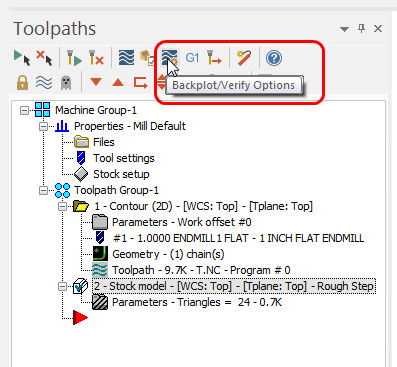Backplot selected operations
The width and height of the screenshot is (397, 367).
126,58
